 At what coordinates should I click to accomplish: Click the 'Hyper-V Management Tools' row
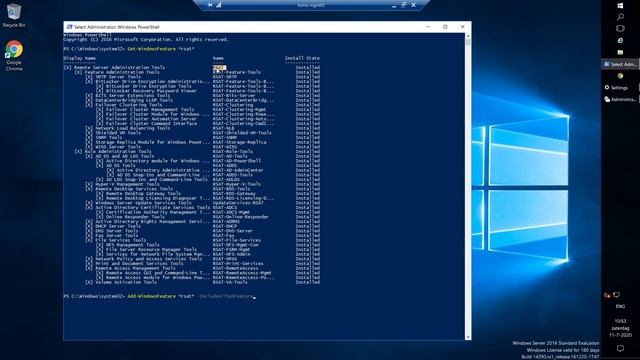(202, 184)
